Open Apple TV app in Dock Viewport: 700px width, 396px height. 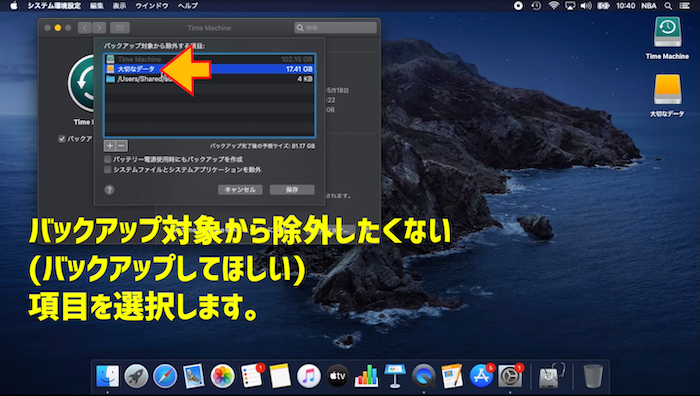pos(338,376)
